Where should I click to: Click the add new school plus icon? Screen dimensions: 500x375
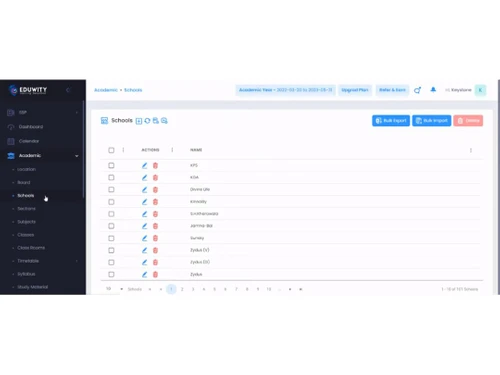(x=139, y=121)
